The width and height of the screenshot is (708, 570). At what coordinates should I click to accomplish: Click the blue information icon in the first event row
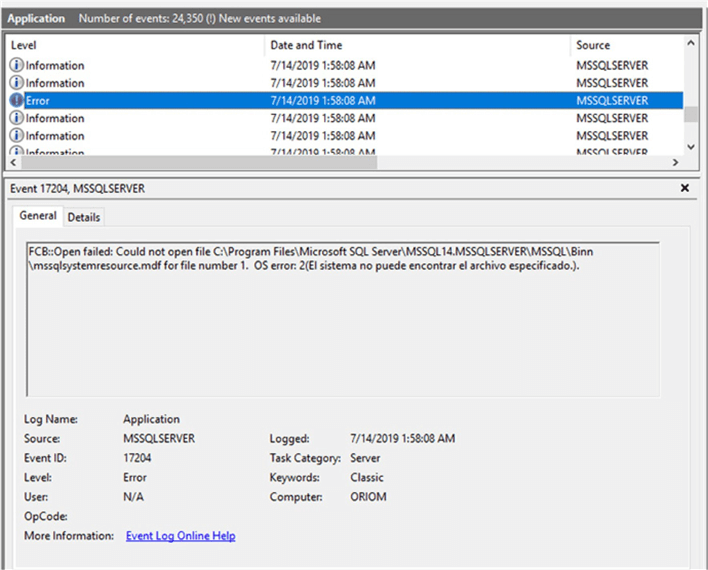(x=16, y=65)
